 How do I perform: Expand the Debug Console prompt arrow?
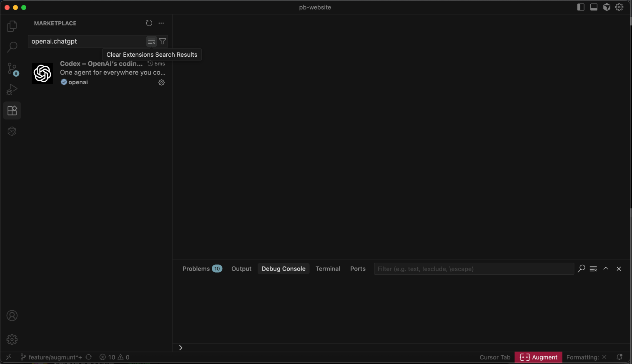pos(181,347)
